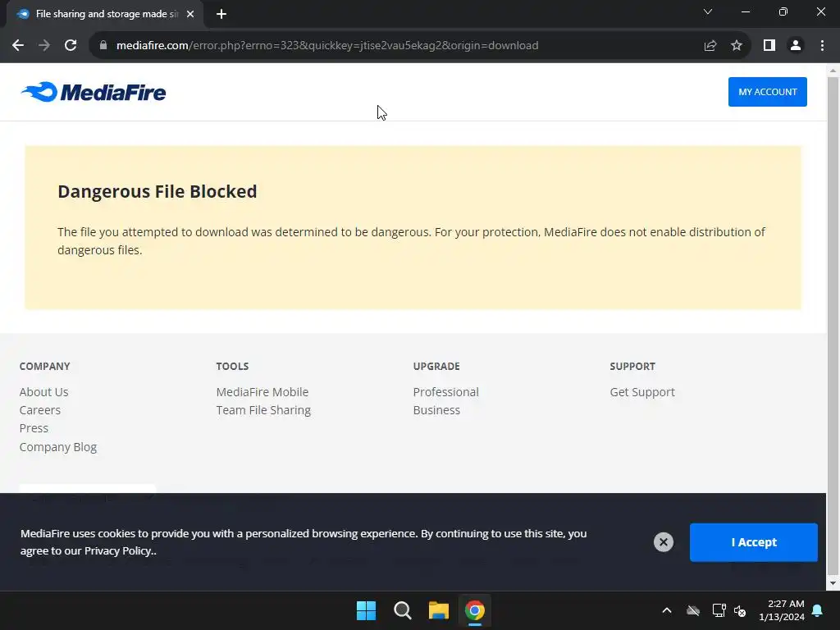
Task: Open the Press link
Action: [x=34, y=428]
